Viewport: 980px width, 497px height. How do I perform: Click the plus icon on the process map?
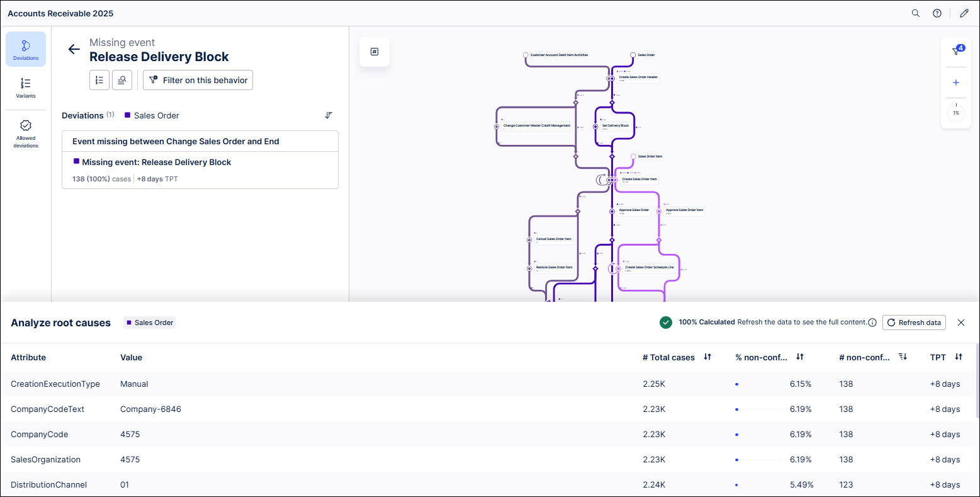(x=956, y=83)
